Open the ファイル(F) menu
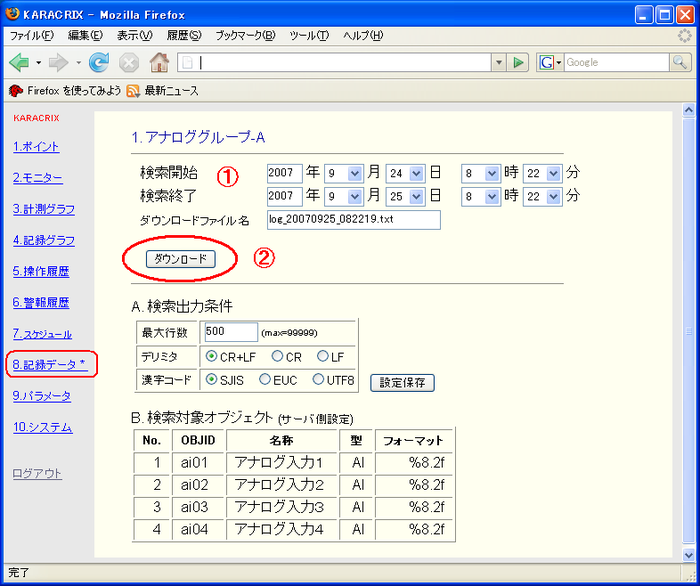This screenshot has width=700, height=586. (31, 36)
